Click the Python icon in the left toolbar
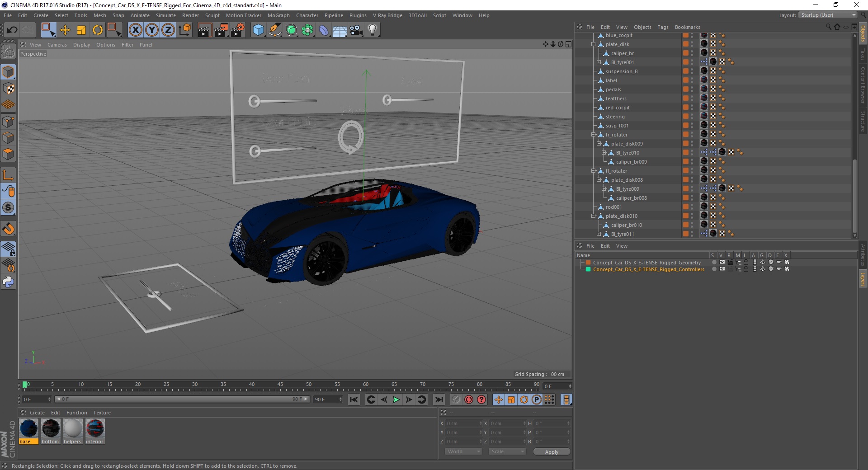This screenshot has height=470, width=868. click(8, 282)
